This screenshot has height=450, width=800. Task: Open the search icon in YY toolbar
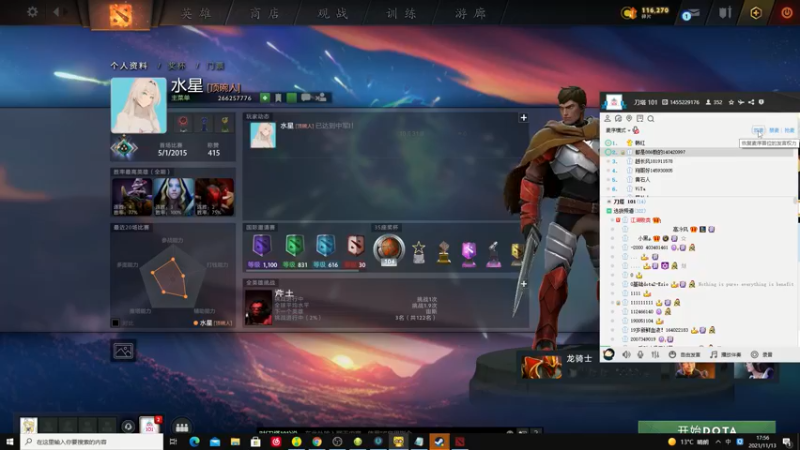point(651,118)
